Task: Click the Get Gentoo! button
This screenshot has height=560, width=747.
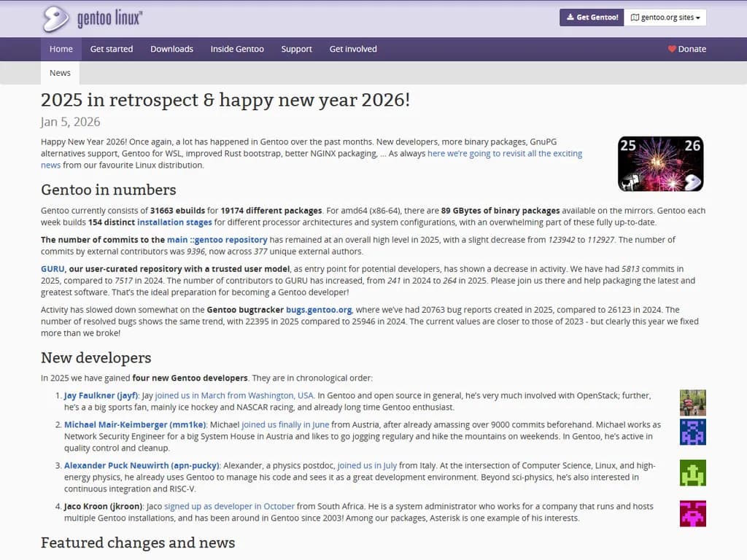Action: coord(591,17)
